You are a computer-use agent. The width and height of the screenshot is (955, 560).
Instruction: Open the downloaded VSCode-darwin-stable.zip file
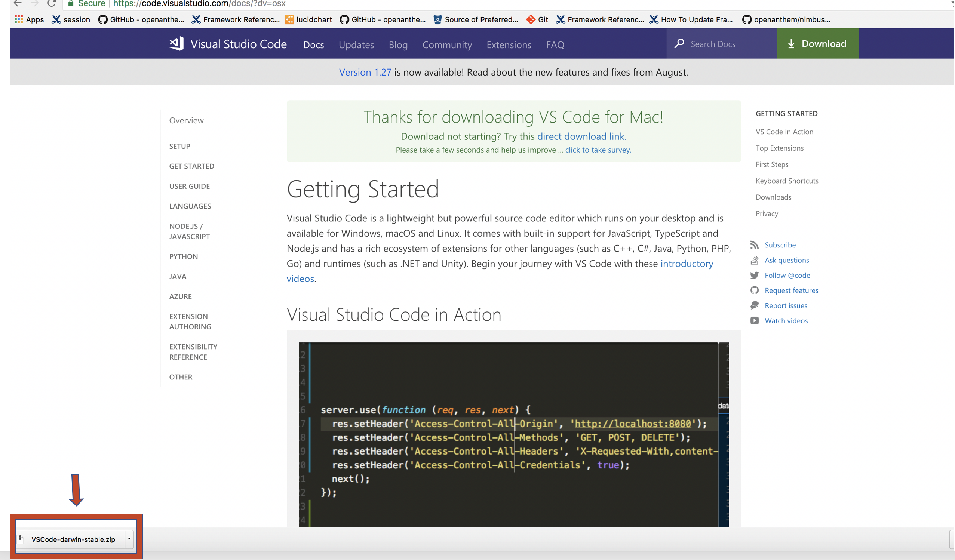coord(73,539)
